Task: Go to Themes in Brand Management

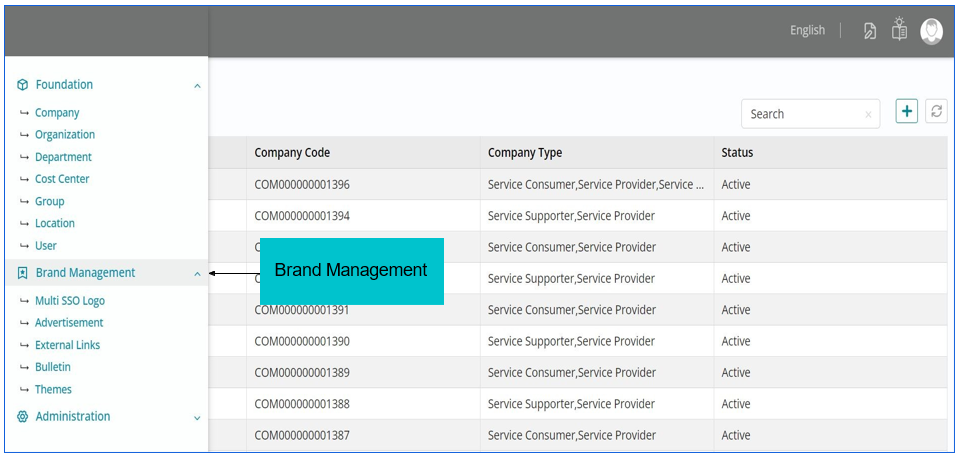Action: (x=53, y=390)
